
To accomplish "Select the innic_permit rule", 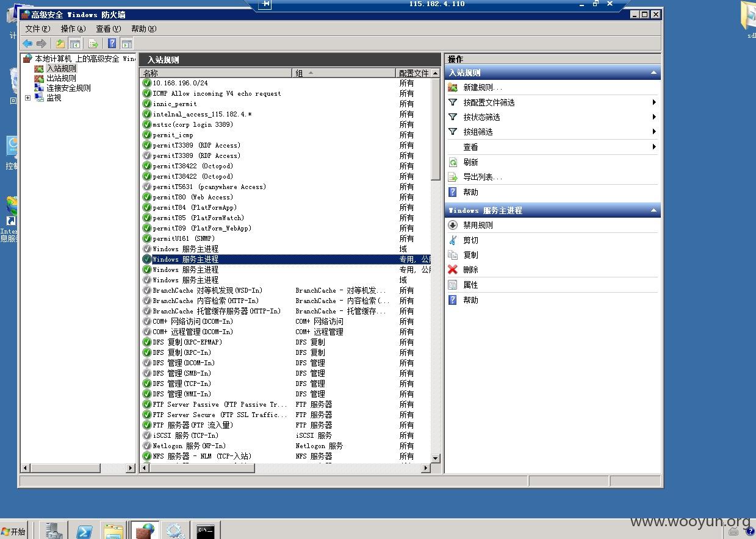I will (x=175, y=104).
